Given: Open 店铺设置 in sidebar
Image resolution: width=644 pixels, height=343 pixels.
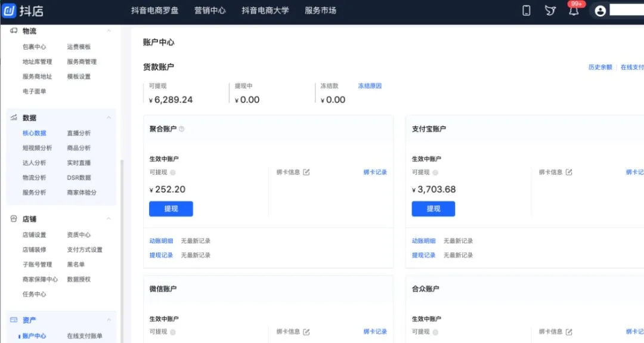Looking at the screenshot, I should click(34, 235).
